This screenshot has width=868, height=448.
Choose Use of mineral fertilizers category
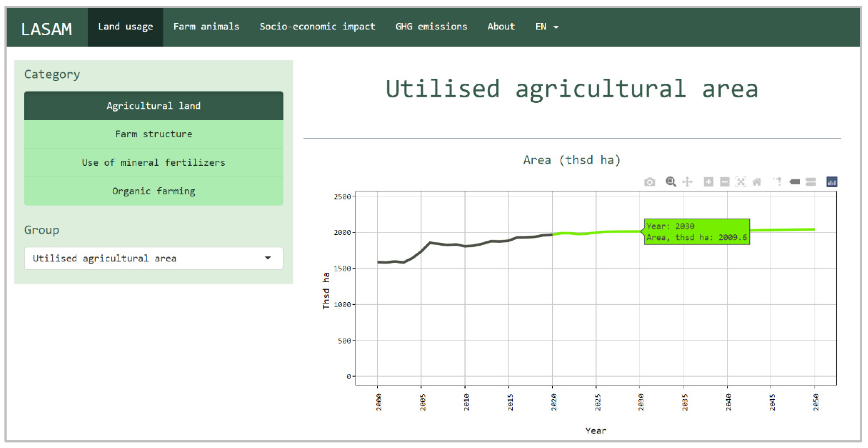[154, 162]
